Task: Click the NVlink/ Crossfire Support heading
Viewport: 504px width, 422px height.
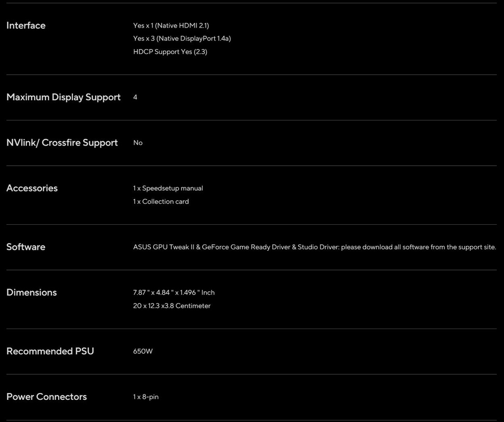Action: (x=62, y=143)
